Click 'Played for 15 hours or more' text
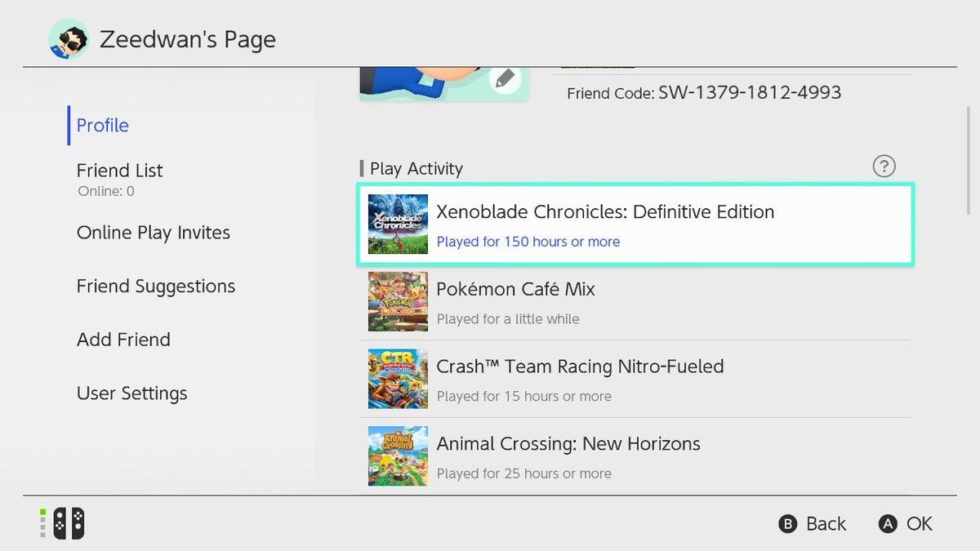This screenshot has height=551, width=980. pyautogui.click(x=523, y=396)
